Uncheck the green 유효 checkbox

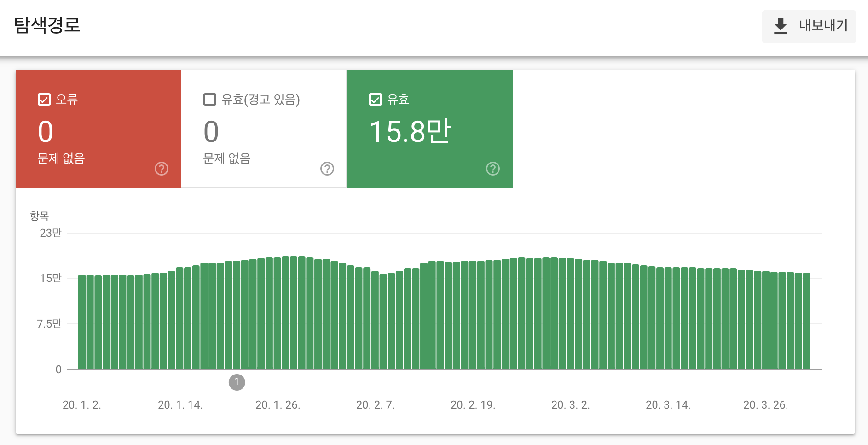tap(376, 100)
